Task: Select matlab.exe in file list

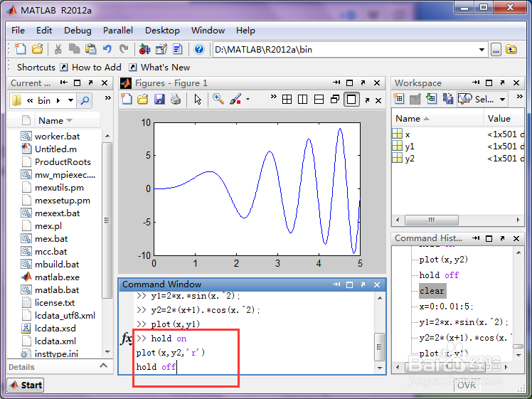Action: click(x=57, y=277)
